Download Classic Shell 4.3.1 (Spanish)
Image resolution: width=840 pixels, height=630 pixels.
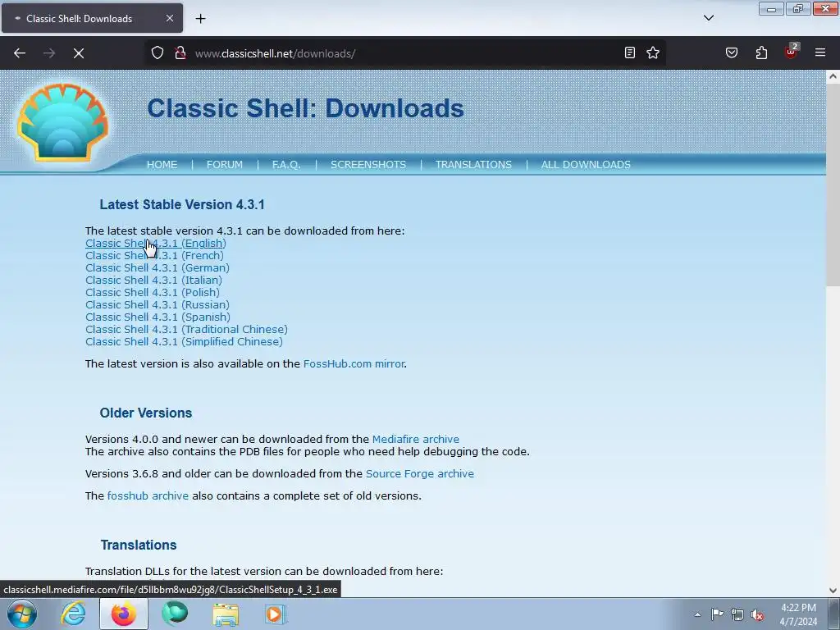coord(157,317)
